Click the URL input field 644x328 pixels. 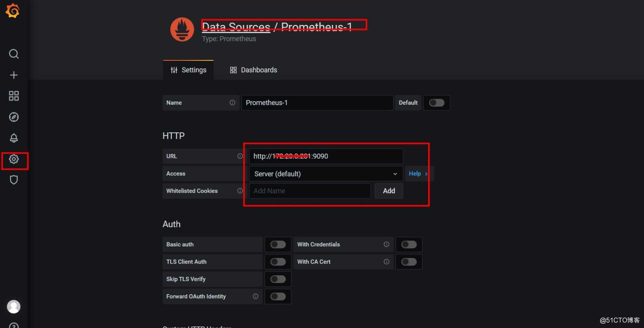(x=326, y=156)
